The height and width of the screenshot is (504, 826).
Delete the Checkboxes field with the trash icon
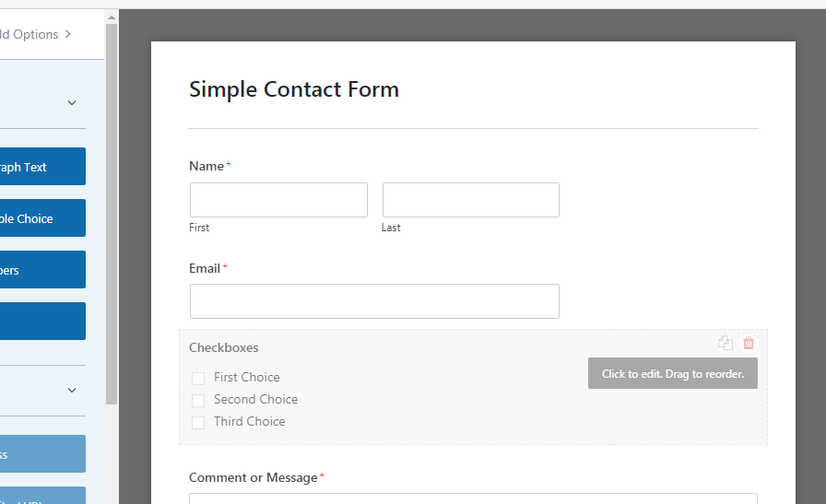(x=749, y=343)
